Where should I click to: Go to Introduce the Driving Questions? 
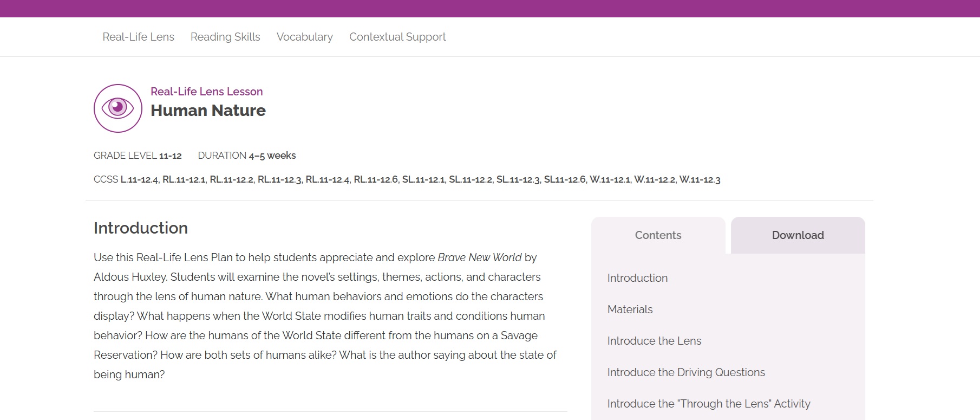click(x=686, y=372)
